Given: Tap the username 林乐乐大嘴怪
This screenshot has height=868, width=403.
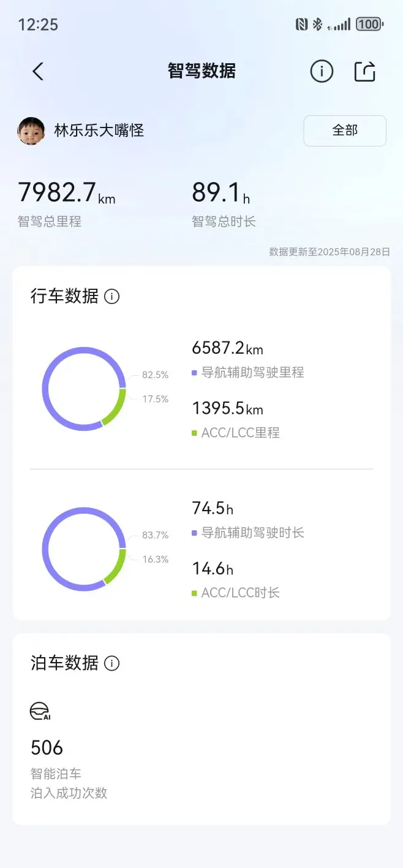Looking at the screenshot, I should point(99,131).
